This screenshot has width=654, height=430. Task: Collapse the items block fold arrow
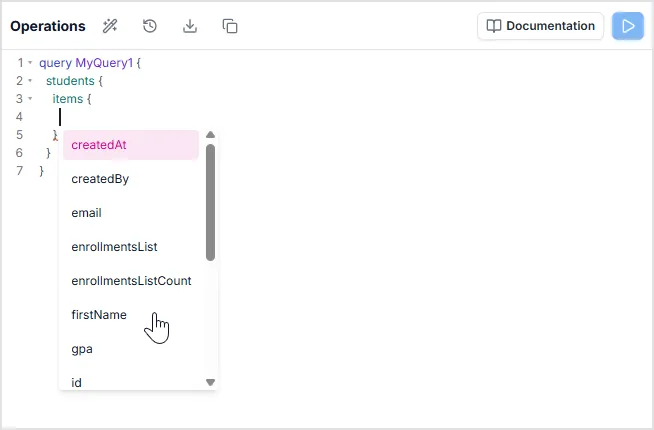tap(30, 99)
